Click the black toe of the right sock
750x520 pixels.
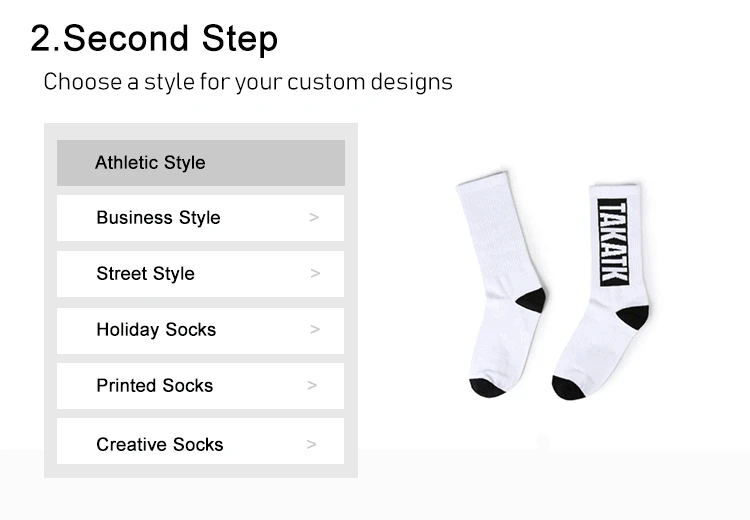pos(568,388)
